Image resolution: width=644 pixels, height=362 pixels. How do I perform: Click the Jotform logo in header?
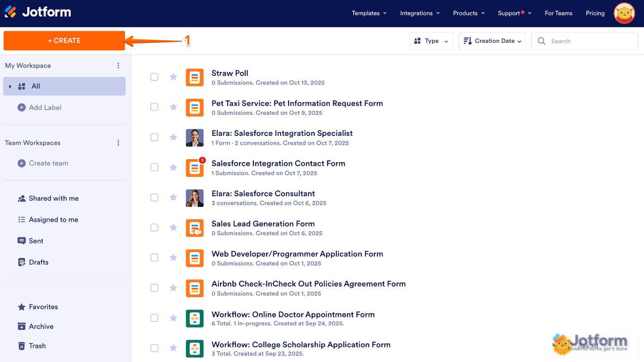click(38, 13)
